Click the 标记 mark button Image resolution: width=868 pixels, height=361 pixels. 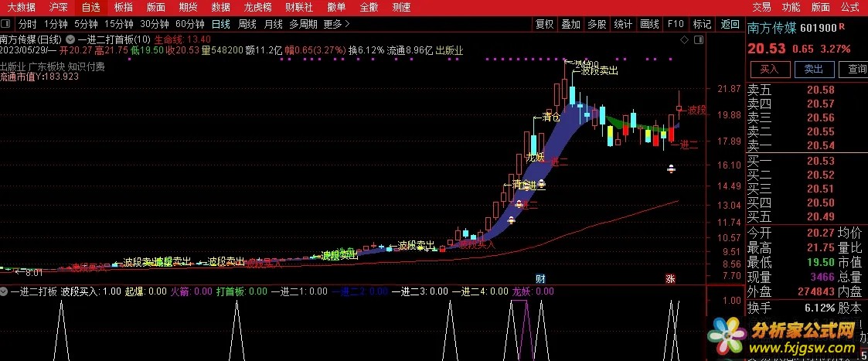702,25
